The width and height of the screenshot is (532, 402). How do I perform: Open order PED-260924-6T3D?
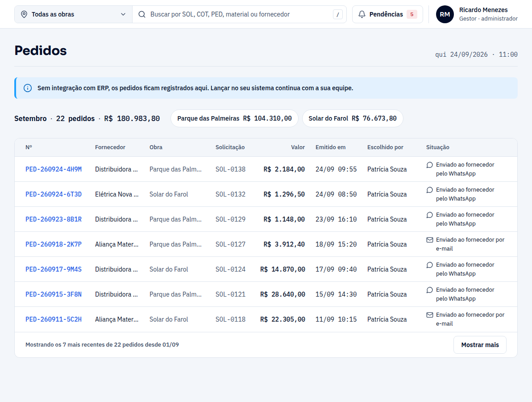click(x=54, y=194)
